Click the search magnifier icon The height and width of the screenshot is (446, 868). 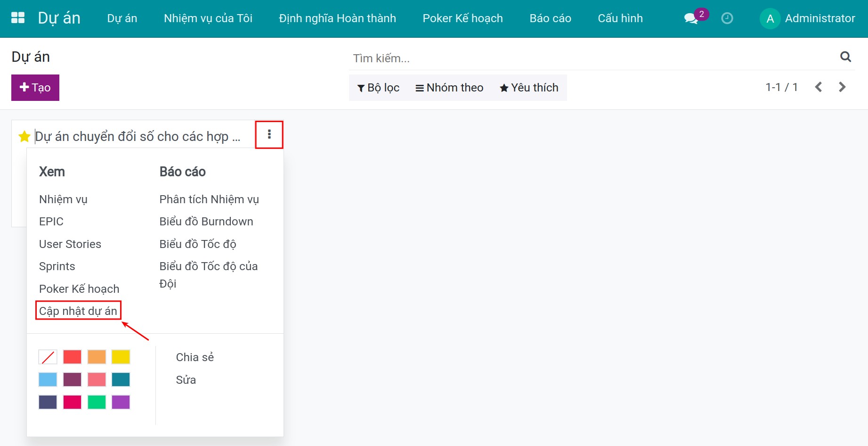click(845, 57)
